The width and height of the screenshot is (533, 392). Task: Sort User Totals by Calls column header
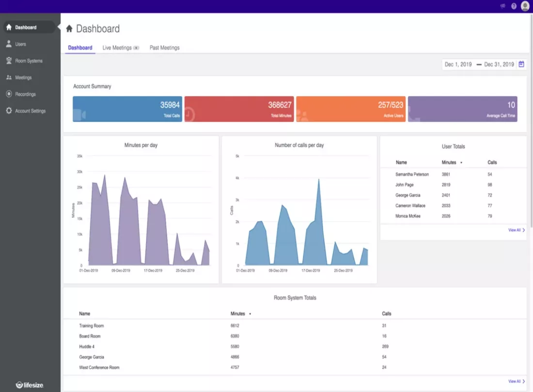[x=492, y=163]
